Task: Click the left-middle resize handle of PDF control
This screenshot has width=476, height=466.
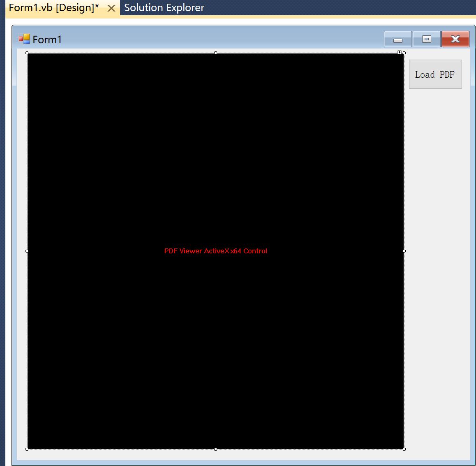Action: tap(27, 251)
